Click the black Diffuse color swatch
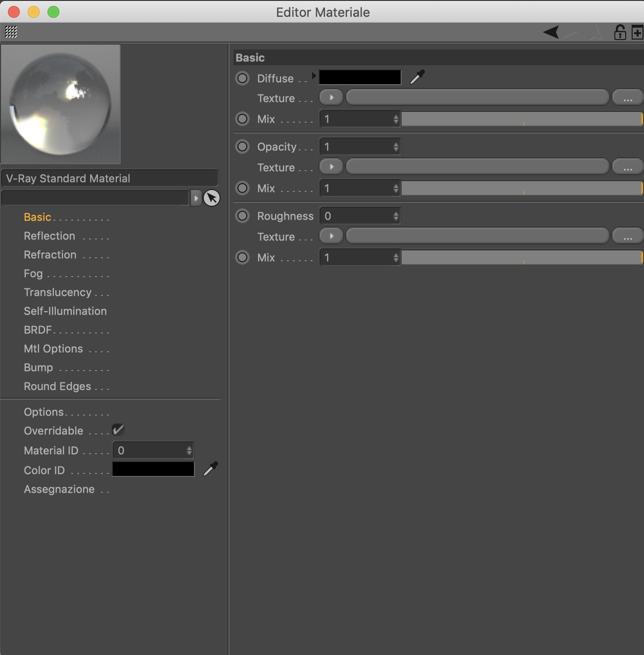 coord(360,77)
